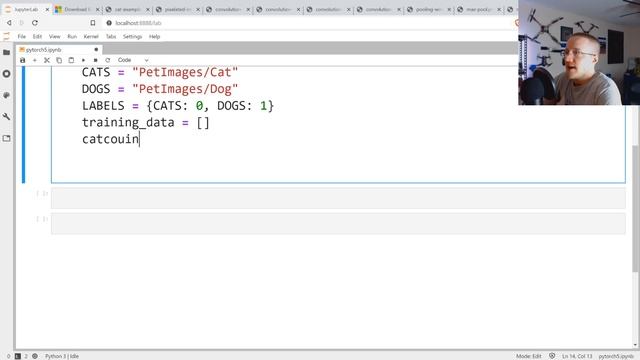
Task: Click the kernel gear icon in status bar
Action: [x=35, y=356]
